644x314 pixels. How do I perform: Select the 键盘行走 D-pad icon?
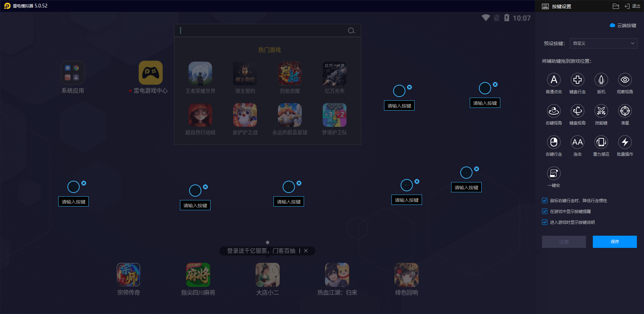point(578,80)
